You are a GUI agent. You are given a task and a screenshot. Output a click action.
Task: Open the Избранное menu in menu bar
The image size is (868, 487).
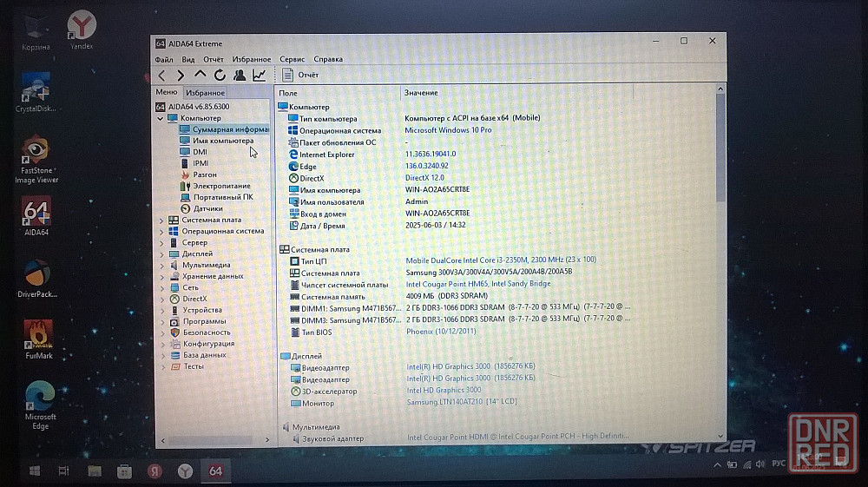[x=252, y=59]
